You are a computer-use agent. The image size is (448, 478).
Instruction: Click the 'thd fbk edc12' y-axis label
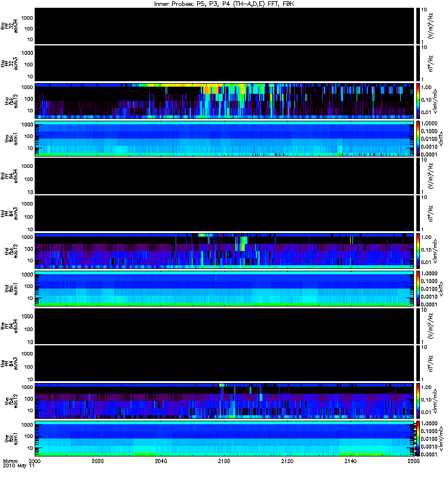coord(11,251)
